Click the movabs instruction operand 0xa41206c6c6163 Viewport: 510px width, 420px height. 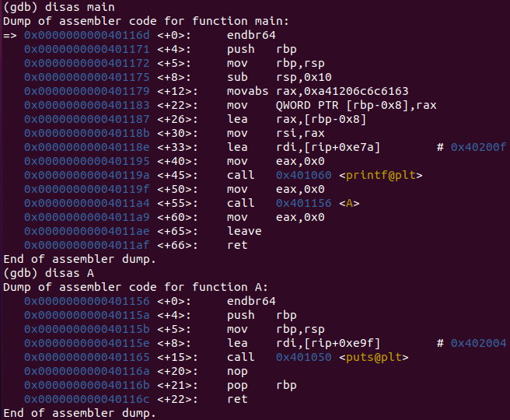tap(342, 92)
